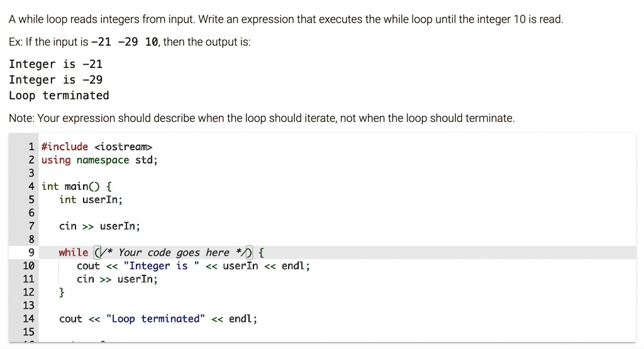Click '<iostream>' header name on line 1
The width and height of the screenshot is (644, 349).
(x=123, y=147)
